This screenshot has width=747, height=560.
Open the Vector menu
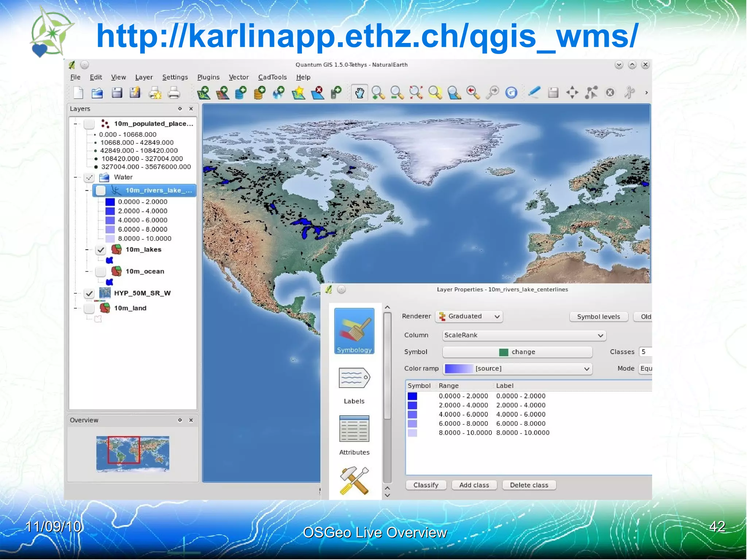pos(239,77)
